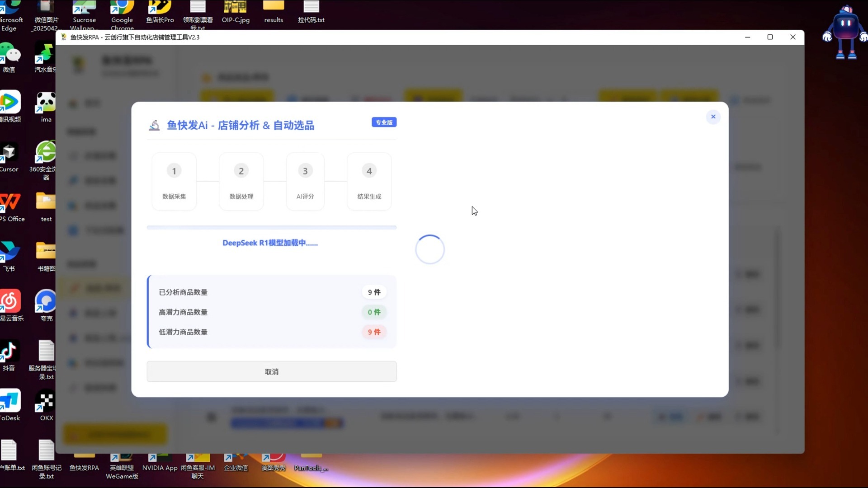Click the 鱼快发Ai dialog title text

click(241, 125)
